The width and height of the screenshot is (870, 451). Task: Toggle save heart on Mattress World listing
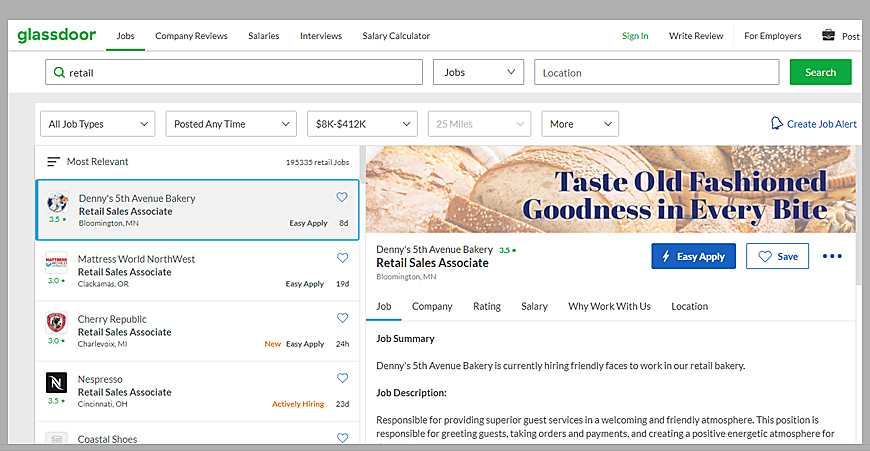(342, 258)
